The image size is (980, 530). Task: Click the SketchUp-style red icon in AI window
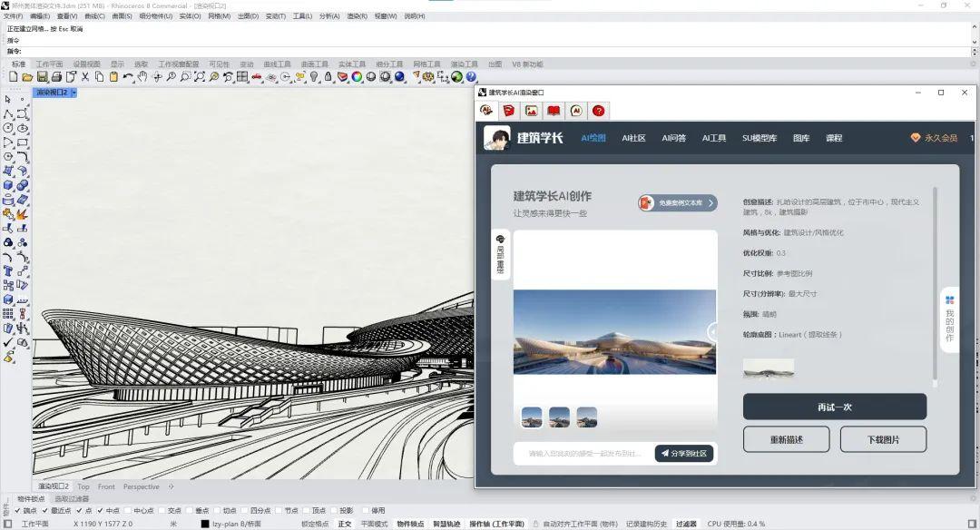click(509, 111)
